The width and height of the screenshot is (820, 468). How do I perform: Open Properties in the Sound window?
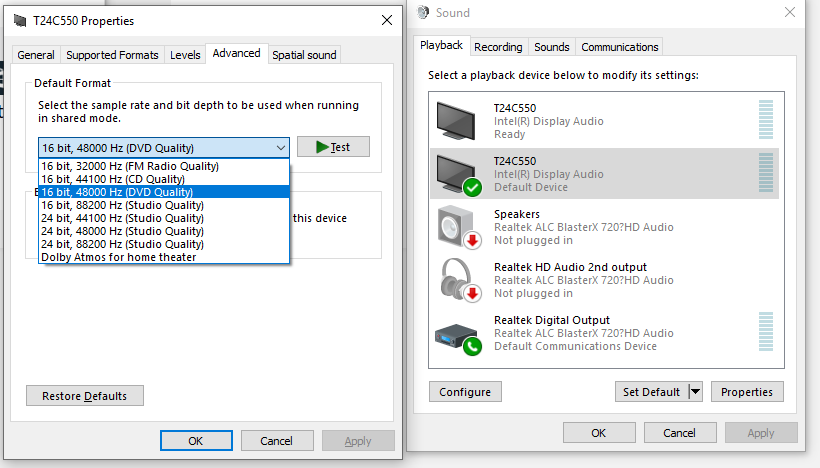747,392
